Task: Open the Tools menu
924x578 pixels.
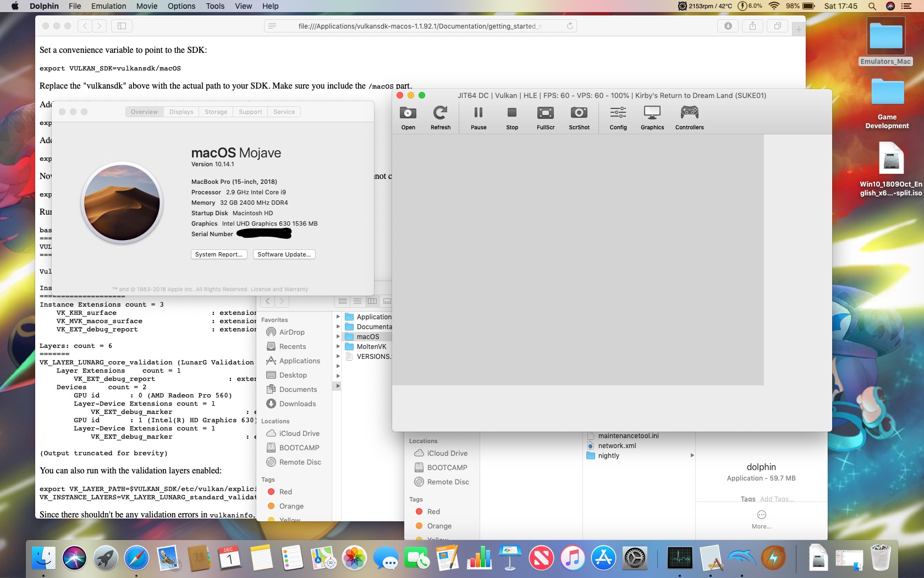Action: coord(215,6)
